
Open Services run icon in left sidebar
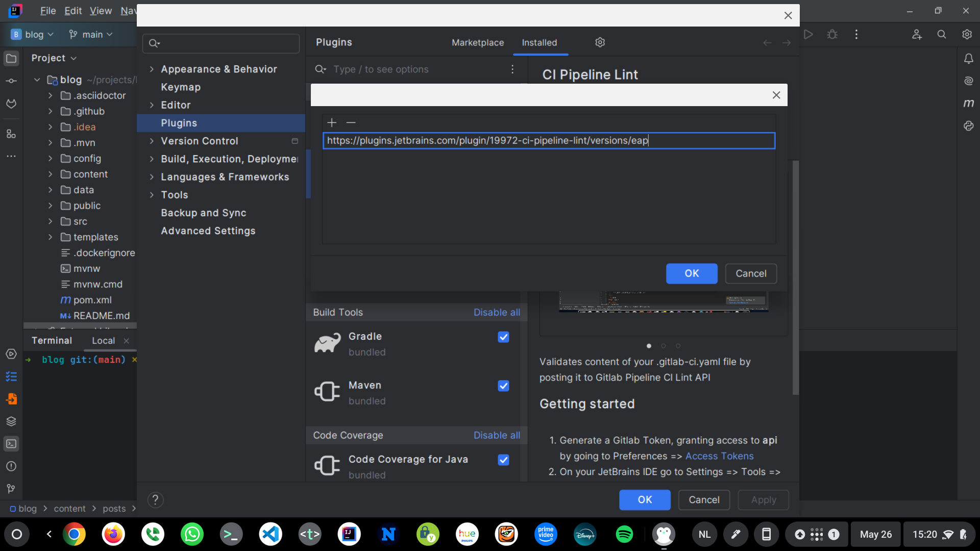[x=11, y=354]
